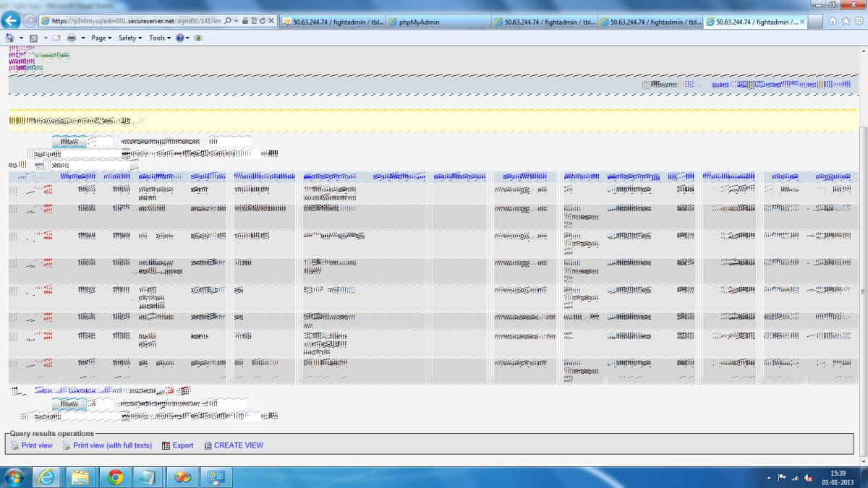The image size is (868, 488).
Task: Click the scrollbar's down arrow
Action: tap(864, 461)
